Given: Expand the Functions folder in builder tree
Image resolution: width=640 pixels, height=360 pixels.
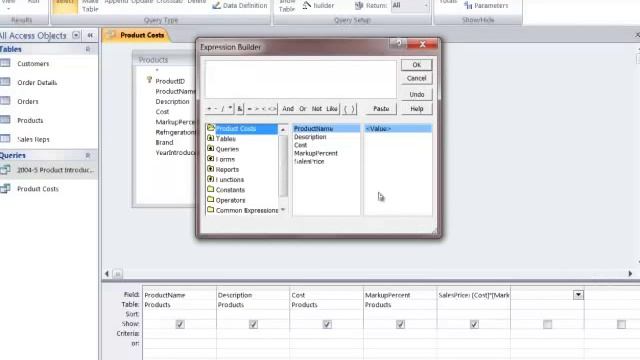Looking at the screenshot, I should tap(211, 179).
